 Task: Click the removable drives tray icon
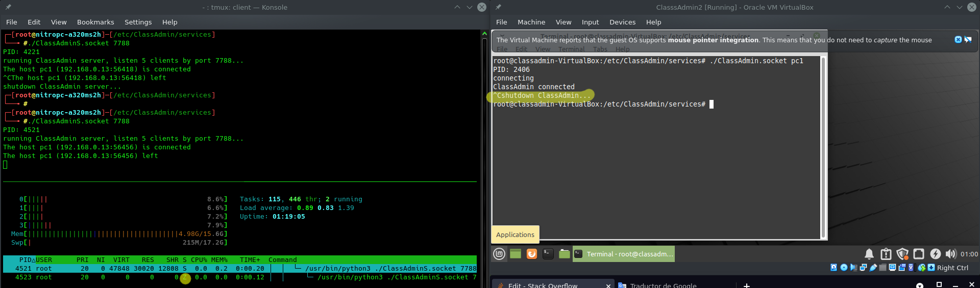[919, 254]
